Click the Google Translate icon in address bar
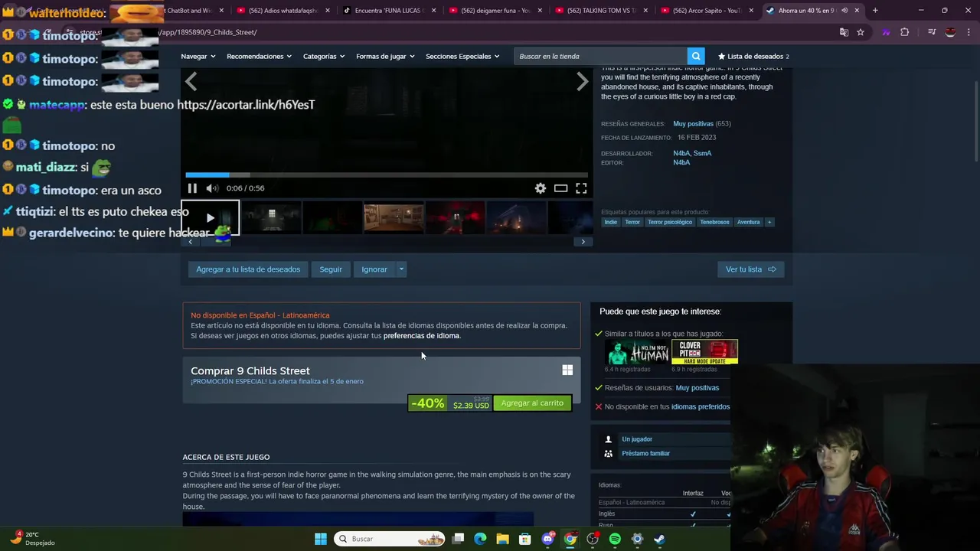 tap(844, 32)
